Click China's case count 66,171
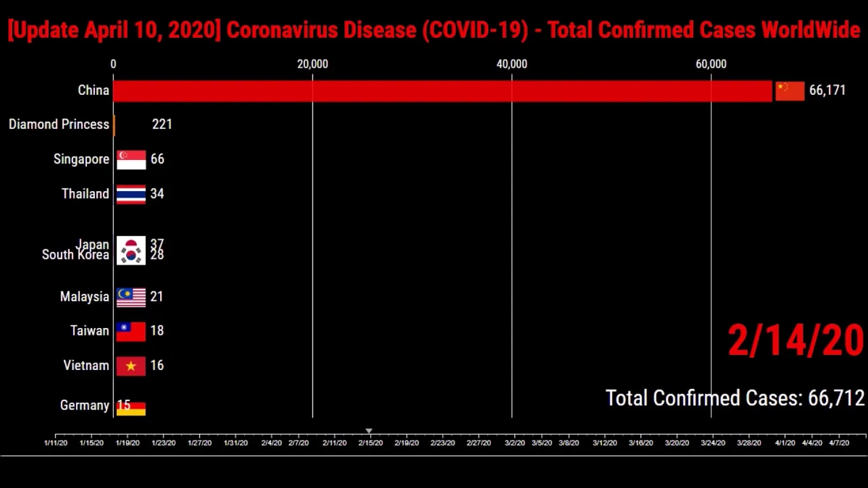Screen dimensions: 868x488 coord(827,91)
